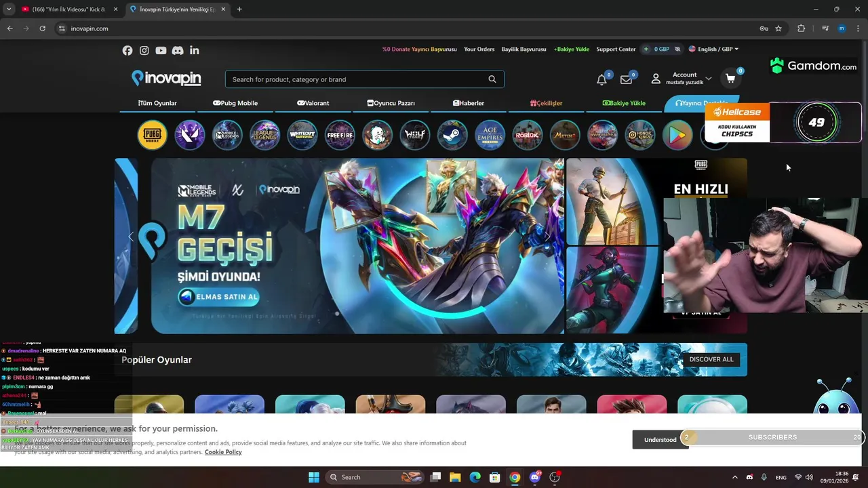Open the Pubg Mobile menu item
Viewport: 868px width, 488px height.
tap(235, 103)
